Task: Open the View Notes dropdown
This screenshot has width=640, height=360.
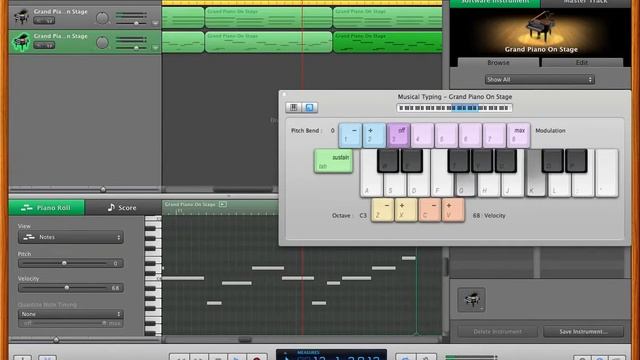Action: click(71, 237)
